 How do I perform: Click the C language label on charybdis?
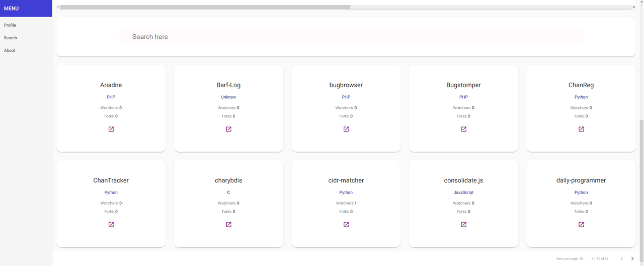coord(228,192)
